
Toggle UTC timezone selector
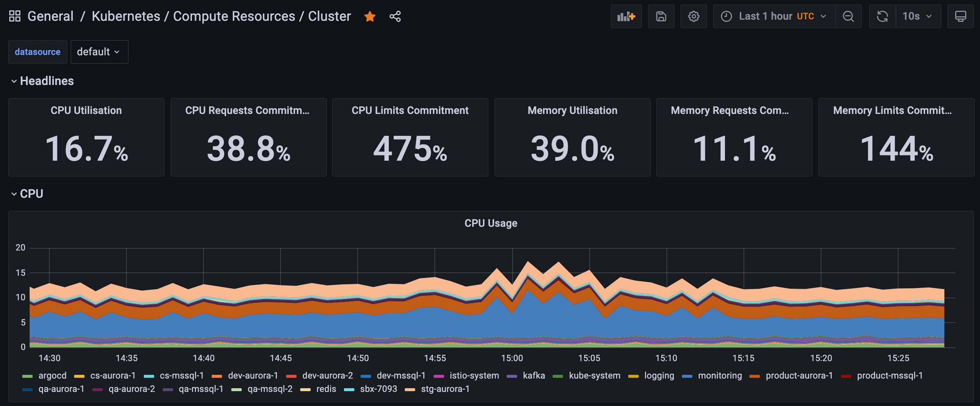(806, 16)
